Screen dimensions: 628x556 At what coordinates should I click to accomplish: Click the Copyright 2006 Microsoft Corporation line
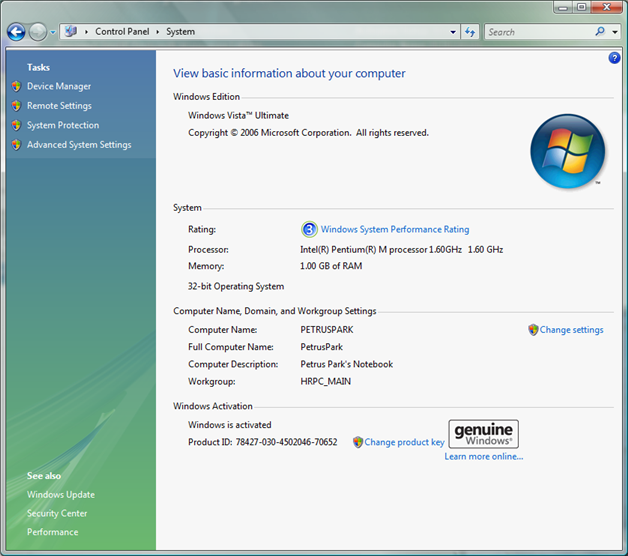tap(308, 133)
